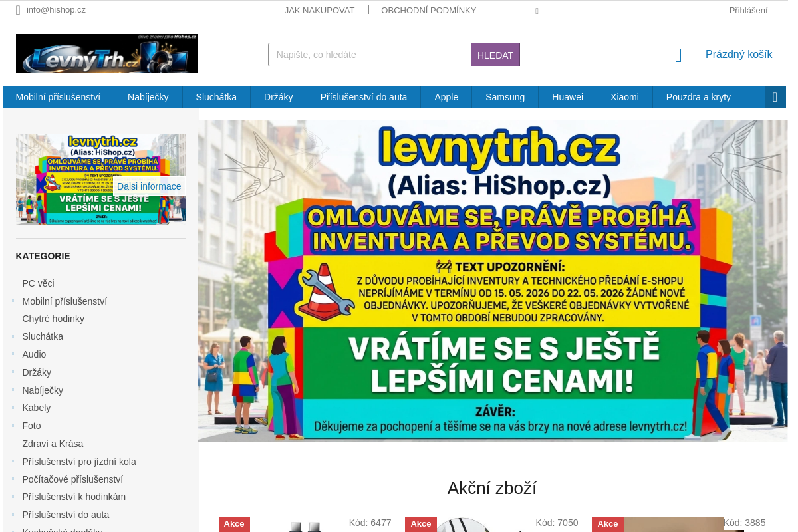Select Xiaomi in navigation bar

pos(624,97)
